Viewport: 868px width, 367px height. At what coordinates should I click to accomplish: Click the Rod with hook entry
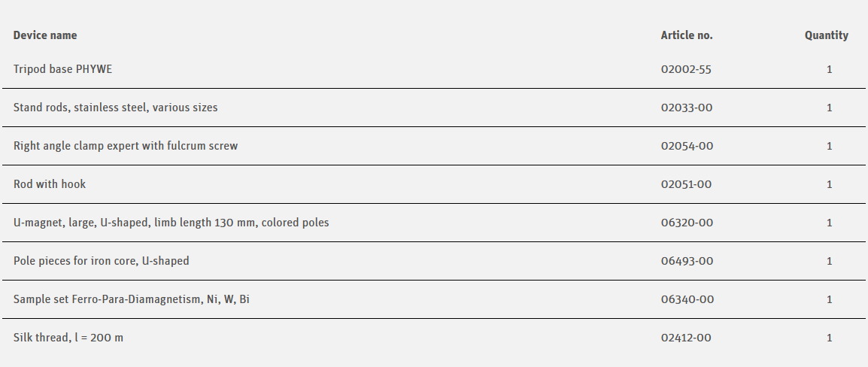pos(50,184)
